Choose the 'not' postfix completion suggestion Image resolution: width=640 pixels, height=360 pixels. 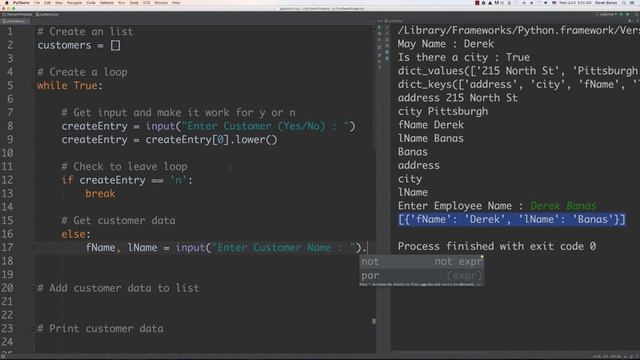click(421, 262)
